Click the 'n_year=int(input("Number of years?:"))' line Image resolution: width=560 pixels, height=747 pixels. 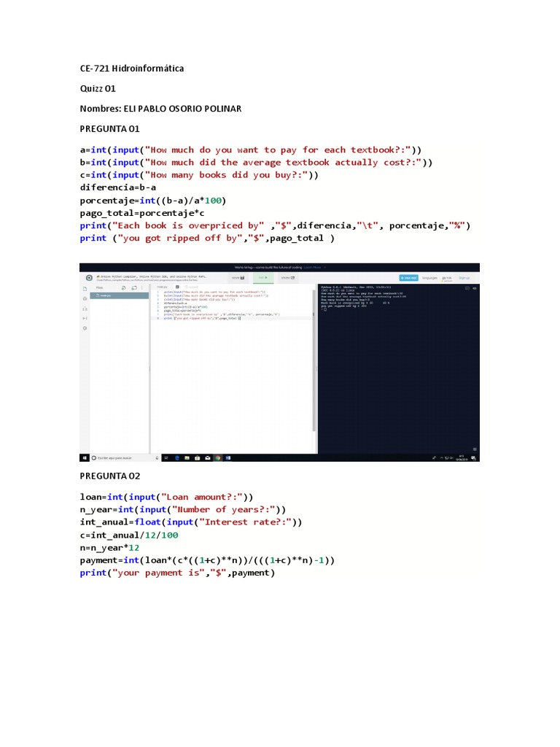click(183, 510)
